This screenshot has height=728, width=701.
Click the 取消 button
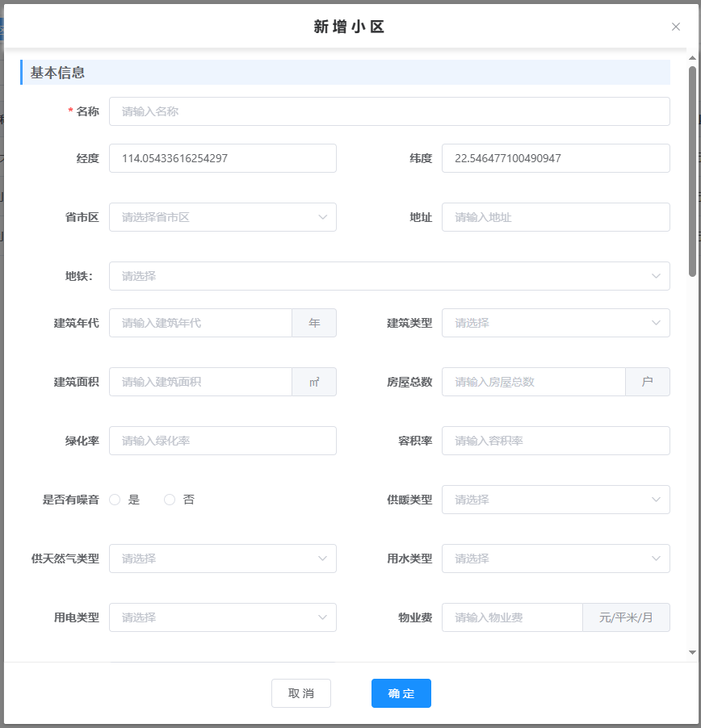(x=300, y=693)
